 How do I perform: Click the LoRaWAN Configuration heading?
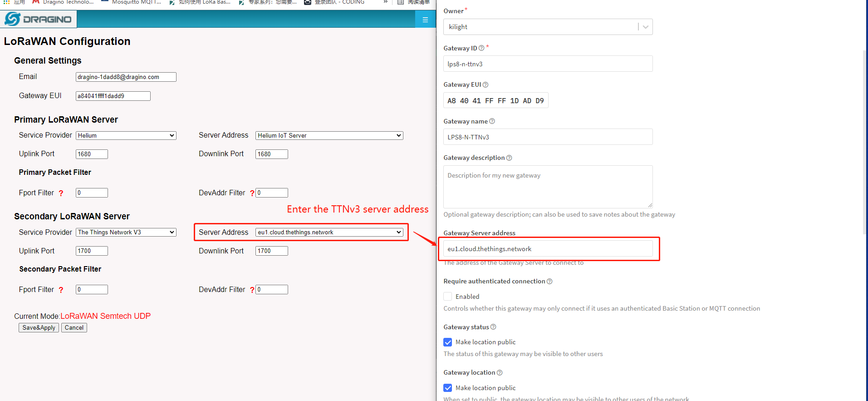67,41
